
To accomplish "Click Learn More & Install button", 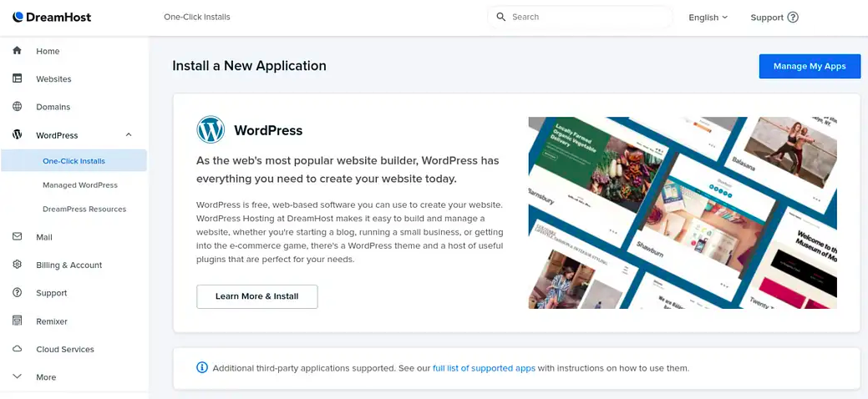I will tap(256, 296).
